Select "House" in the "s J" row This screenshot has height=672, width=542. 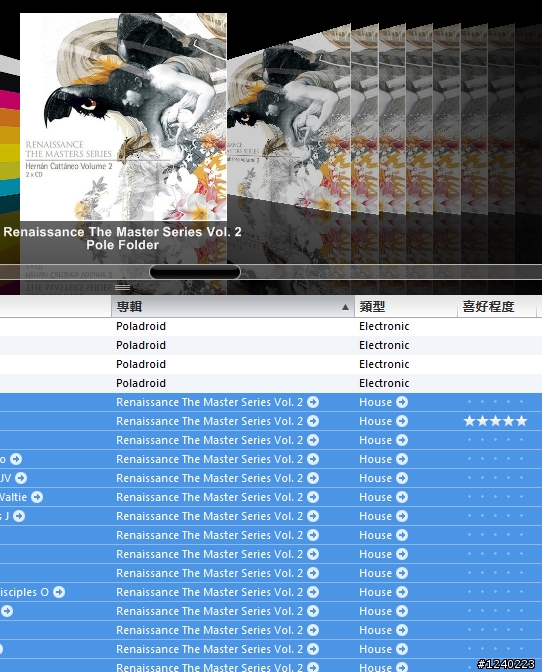tap(375, 516)
